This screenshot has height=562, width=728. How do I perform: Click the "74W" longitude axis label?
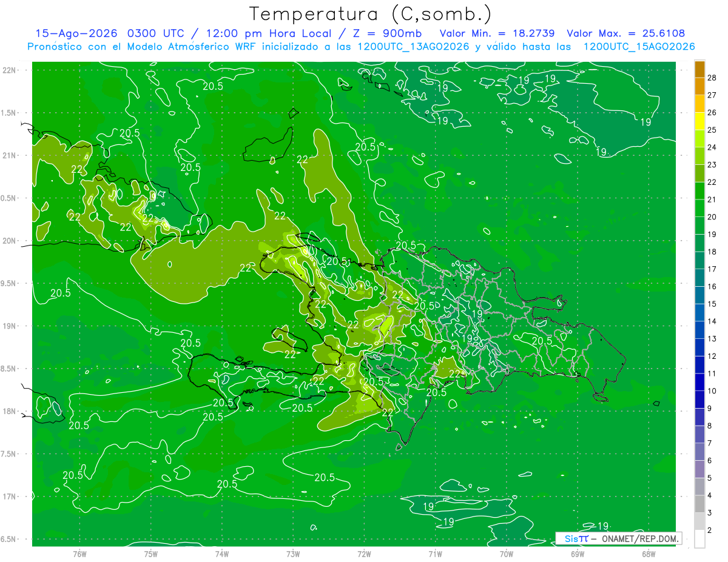pyautogui.click(x=222, y=554)
